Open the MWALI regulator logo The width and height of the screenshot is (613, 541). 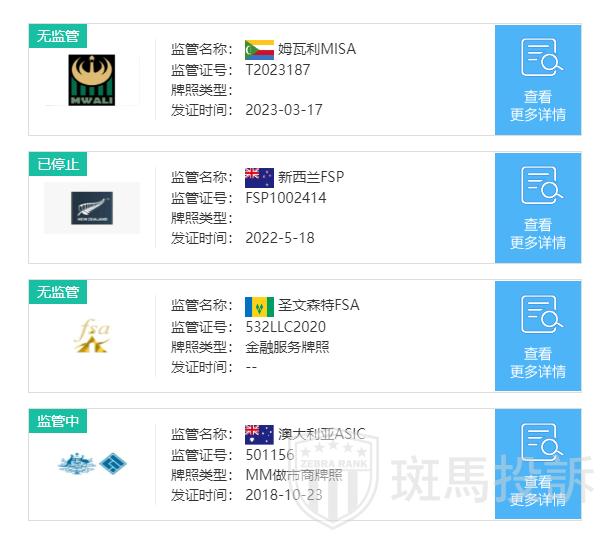coord(92,81)
